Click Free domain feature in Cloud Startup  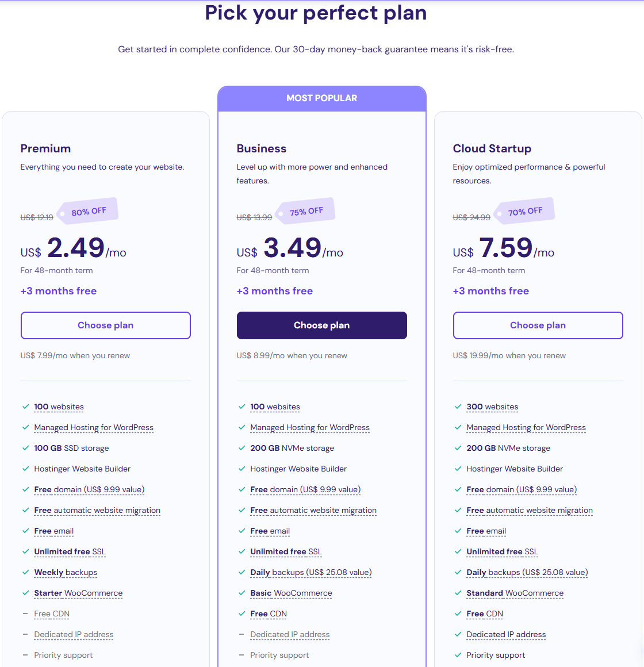coord(522,490)
